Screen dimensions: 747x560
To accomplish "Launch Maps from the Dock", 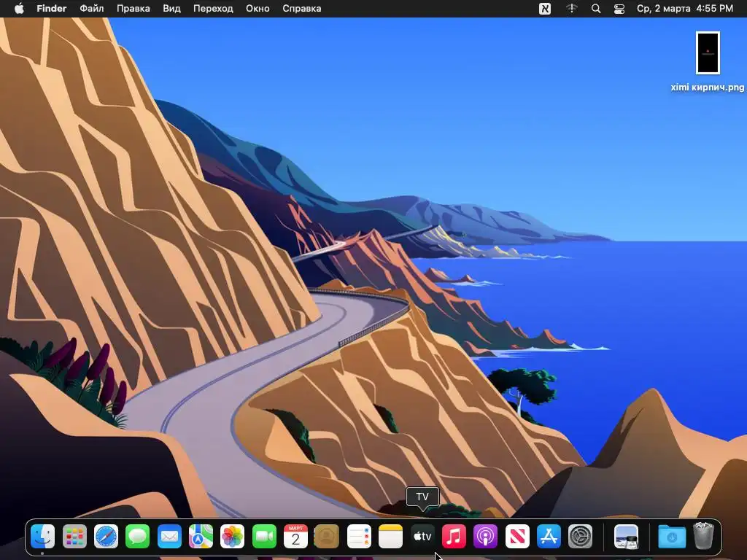I will coord(201,537).
